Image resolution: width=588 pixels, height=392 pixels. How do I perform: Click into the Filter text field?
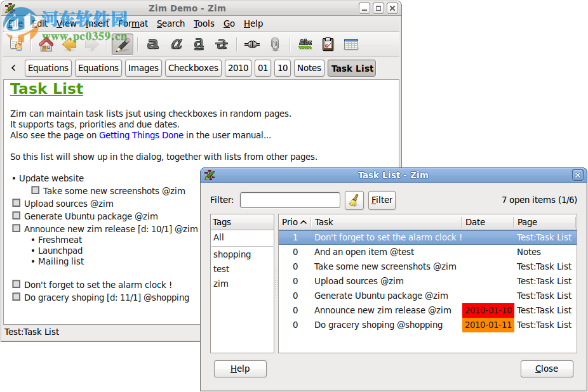click(290, 200)
